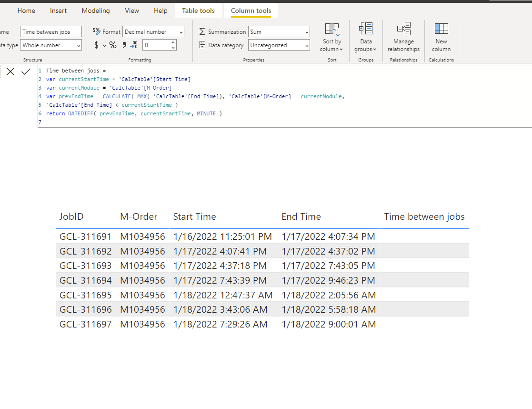The image size is (532, 409).
Task: Click the End Time column header
Action: (x=301, y=216)
